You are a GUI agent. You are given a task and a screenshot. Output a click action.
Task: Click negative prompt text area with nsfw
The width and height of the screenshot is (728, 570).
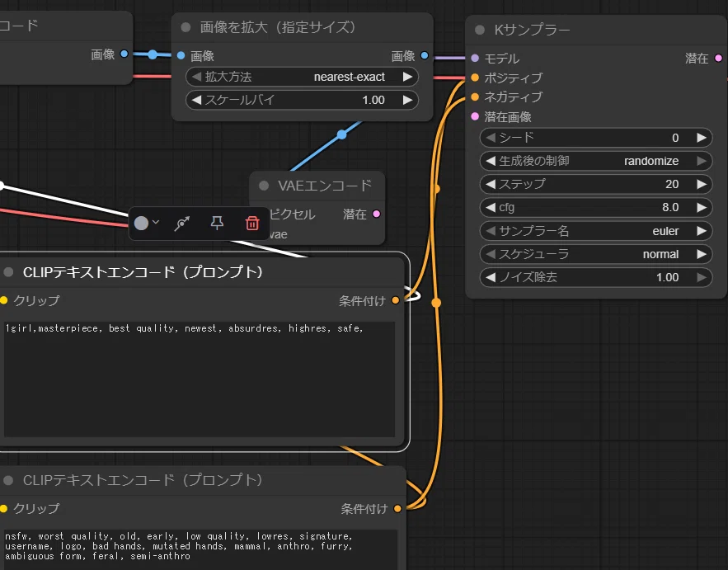click(x=200, y=549)
